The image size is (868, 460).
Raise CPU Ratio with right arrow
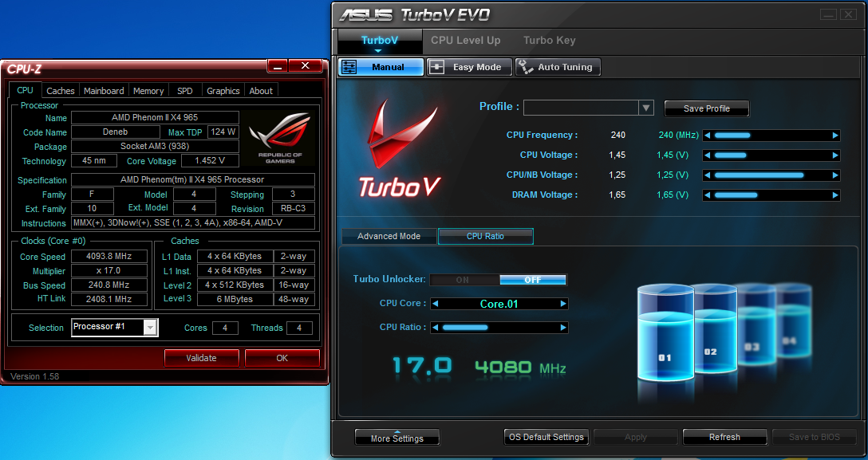pyautogui.click(x=563, y=328)
